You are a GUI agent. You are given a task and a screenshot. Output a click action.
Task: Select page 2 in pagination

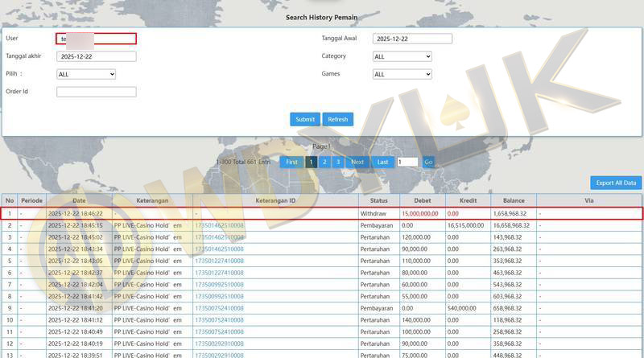(x=324, y=162)
